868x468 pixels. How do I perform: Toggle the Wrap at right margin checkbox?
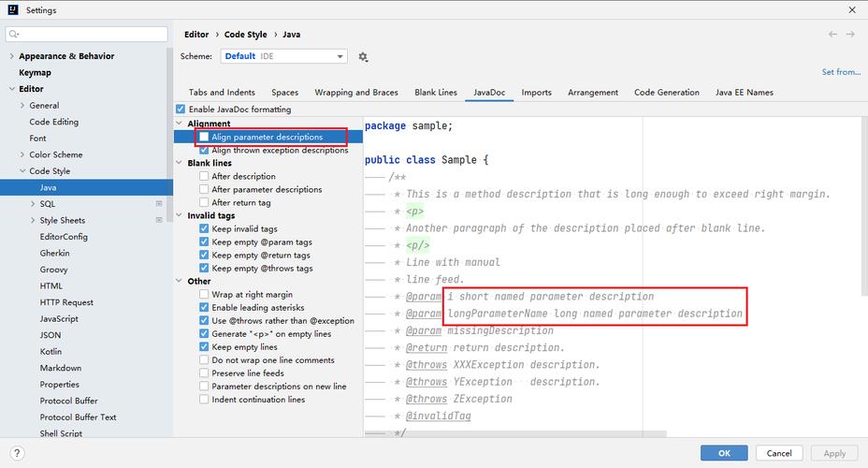pyautogui.click(x=205, y=295)
